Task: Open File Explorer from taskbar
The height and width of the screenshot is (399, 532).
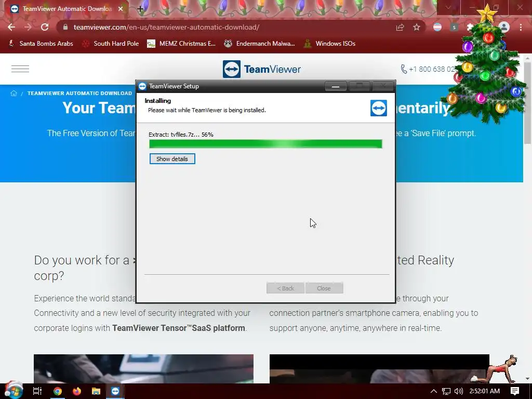Action: (96, 391)
